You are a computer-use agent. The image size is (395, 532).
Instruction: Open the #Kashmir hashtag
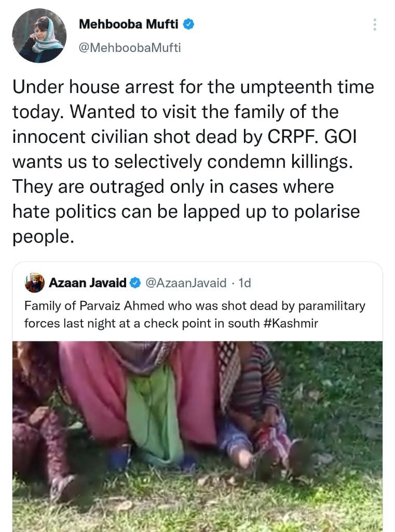click(x=291, y=323)
